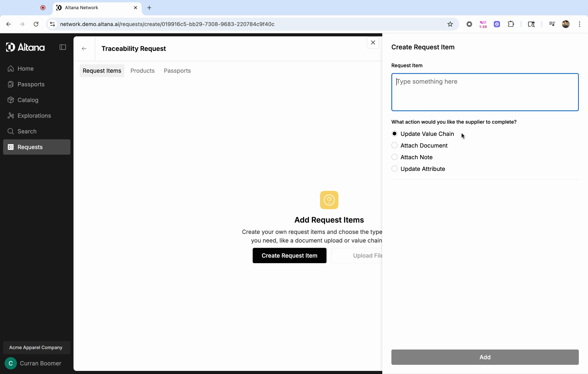Collapse the sidebar panel icon
The width and height of the screenshot is (588, 374).
(x=63, y=47)
